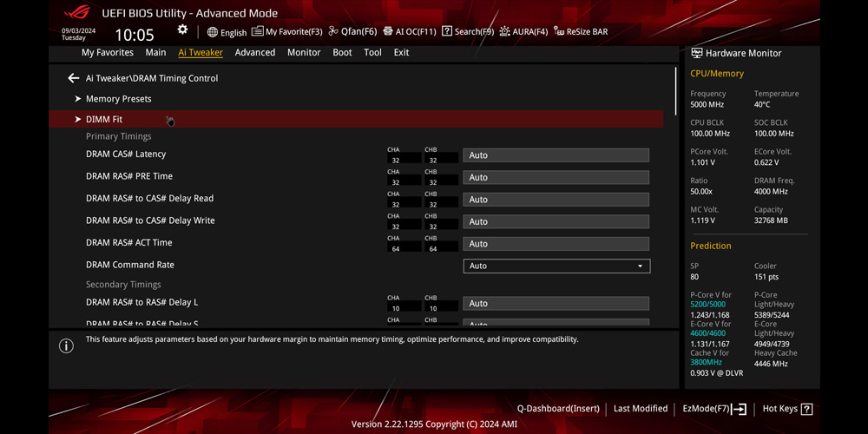The image size is (868, 434).
Task: Open Search(F9) tool
Action: [x=468, y=31]
